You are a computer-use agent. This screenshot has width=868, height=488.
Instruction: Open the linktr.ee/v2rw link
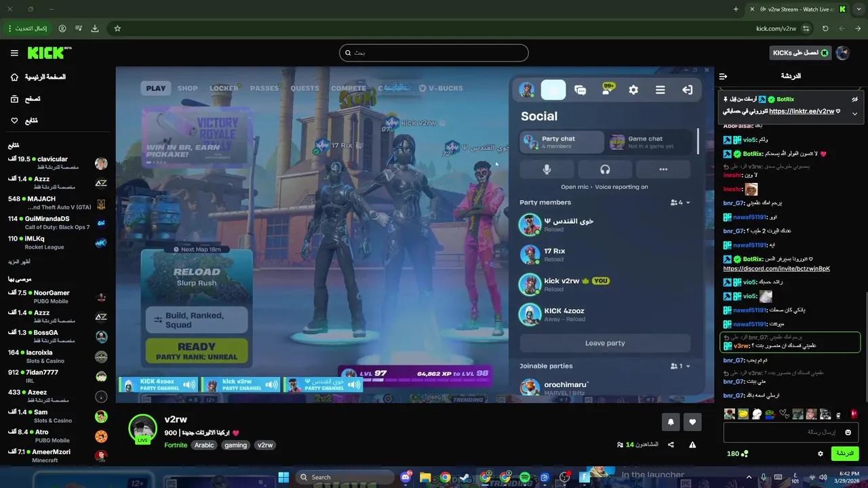tap(802, 111)
